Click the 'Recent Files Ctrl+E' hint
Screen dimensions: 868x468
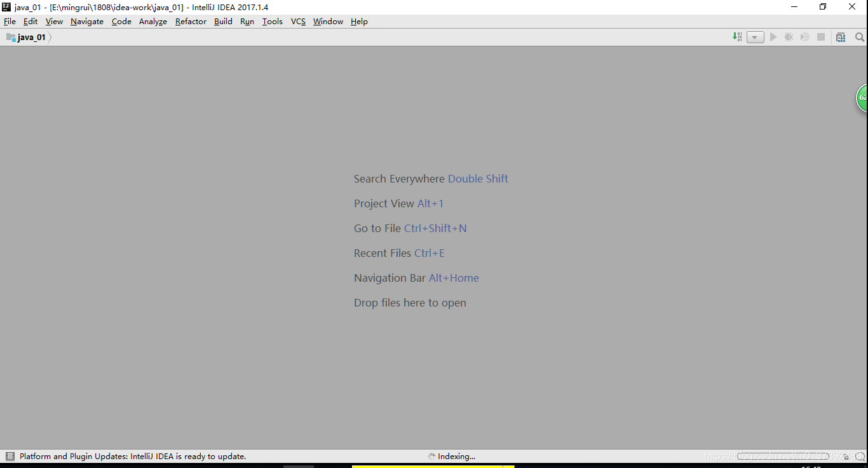pyautogui.click(x=399, y=253)
